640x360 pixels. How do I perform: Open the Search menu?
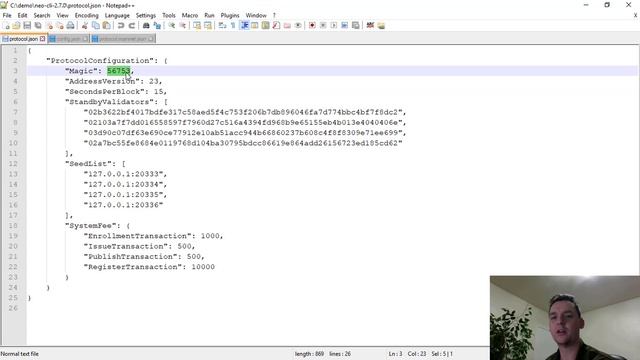(x=42, y=15)
